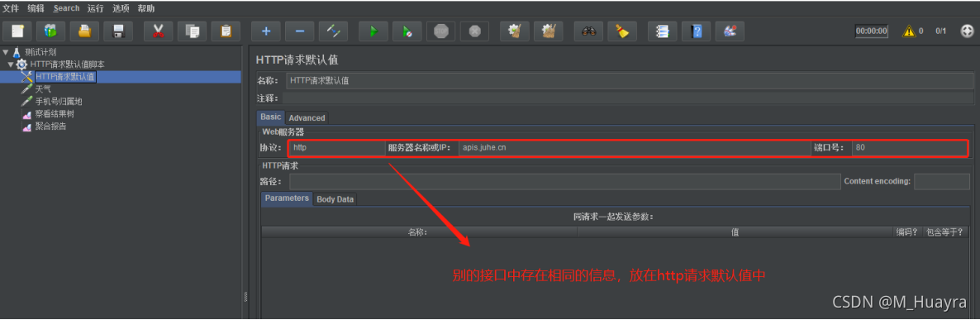Click the 名称 name input field
Image resolution: width=980 pixels, height=320 pixels.
[x=630, y=81]
